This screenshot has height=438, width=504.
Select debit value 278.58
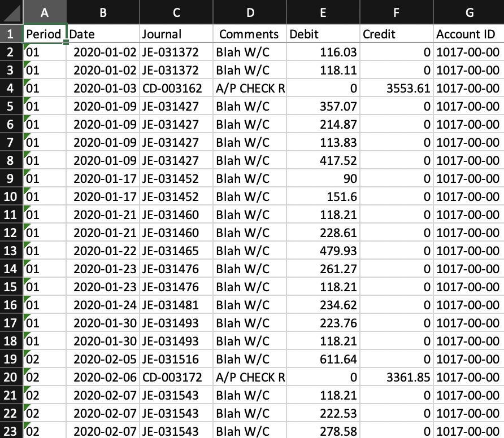pyautogui.click(x=323, y=430)
